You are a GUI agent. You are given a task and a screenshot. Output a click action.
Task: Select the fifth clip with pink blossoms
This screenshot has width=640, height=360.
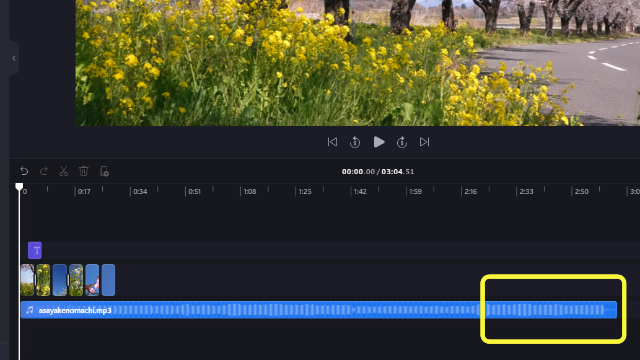point(92,280)
